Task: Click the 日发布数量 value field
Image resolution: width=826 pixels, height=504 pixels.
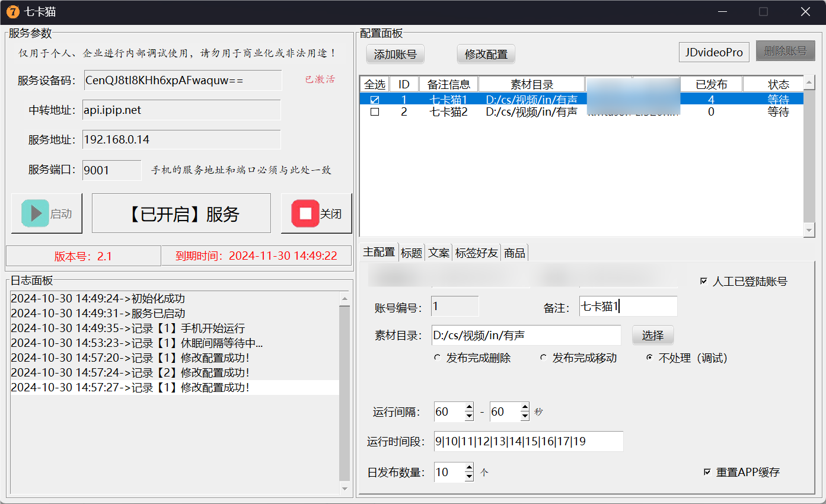Action: [x=449, y=472]
